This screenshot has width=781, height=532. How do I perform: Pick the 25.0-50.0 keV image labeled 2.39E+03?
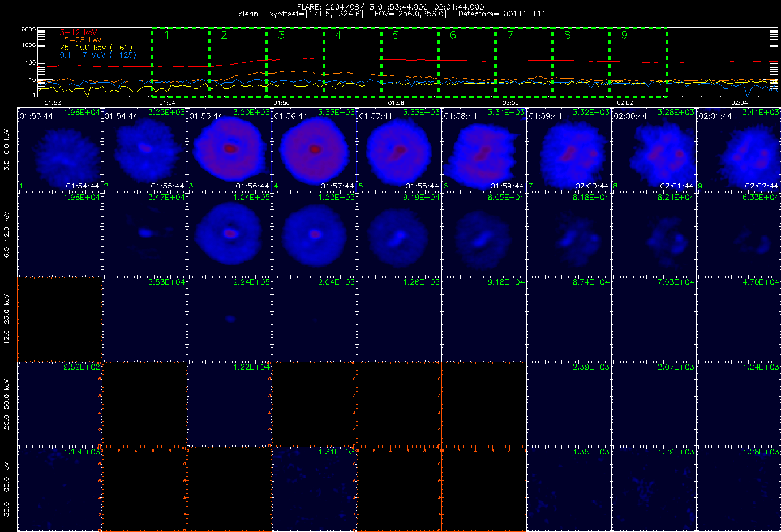point(569,404)
